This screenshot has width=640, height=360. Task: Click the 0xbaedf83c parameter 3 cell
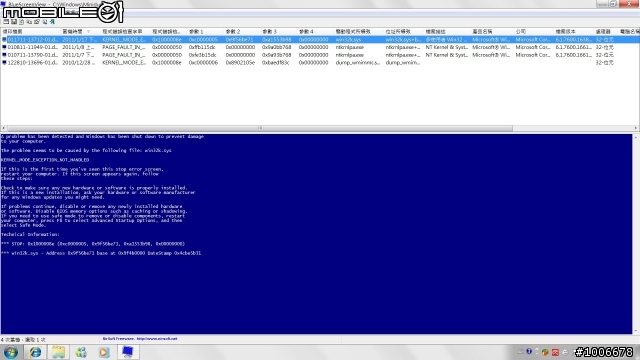(276, 63)
